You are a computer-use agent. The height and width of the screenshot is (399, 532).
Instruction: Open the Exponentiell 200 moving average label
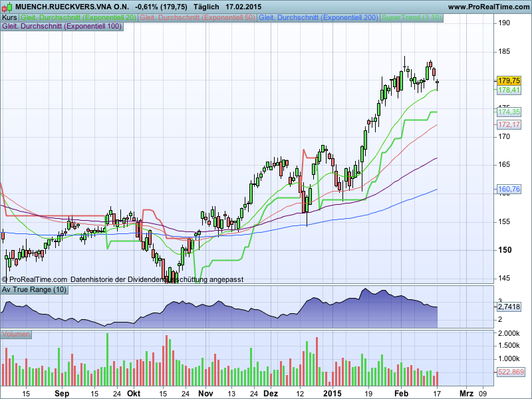click(x=319, y=18)
